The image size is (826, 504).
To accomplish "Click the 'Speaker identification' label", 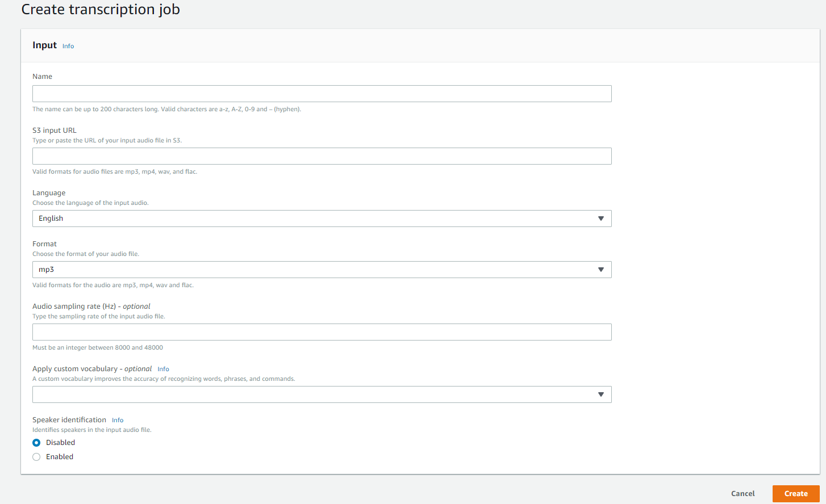I will coord(69,420).
